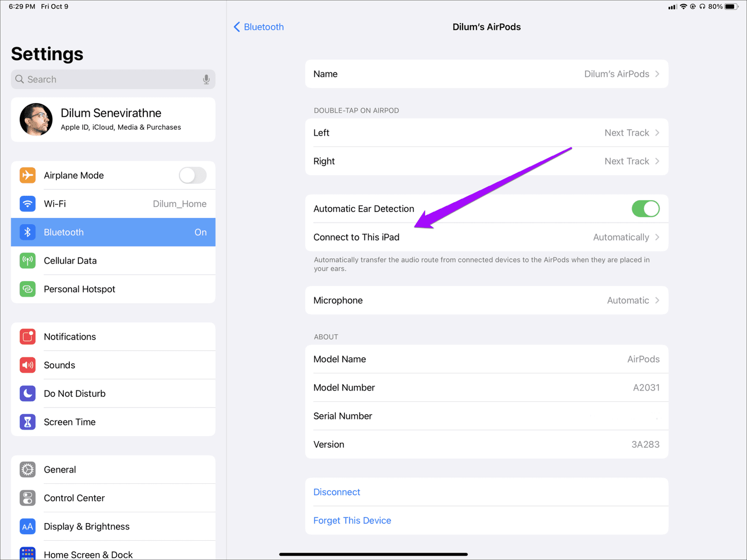Open General settings
The height and width of the screenshot is (560, 747).
[113, 469]
